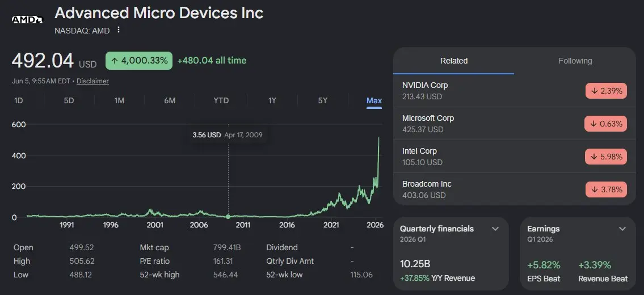644x295 pixels.
Task: Show the 1Y chart range
Action: tap(272, 100)
